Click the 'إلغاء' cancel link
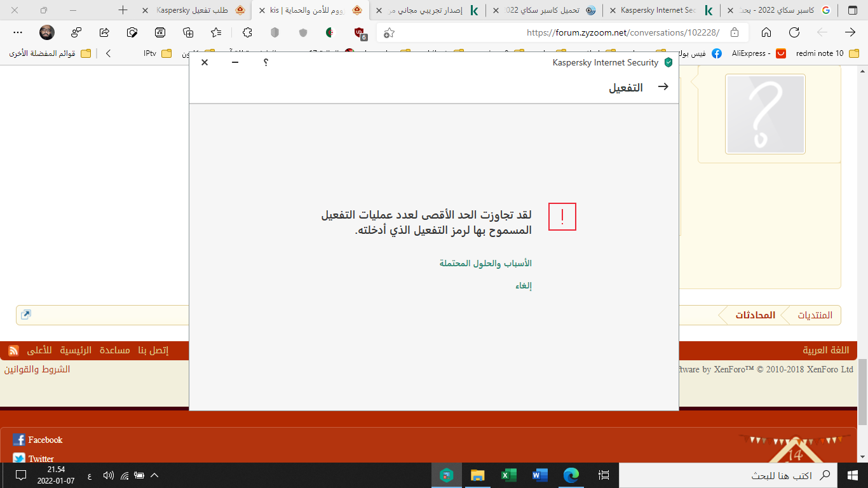This screenshot has height=488, width=868. (x=524, y=286)
